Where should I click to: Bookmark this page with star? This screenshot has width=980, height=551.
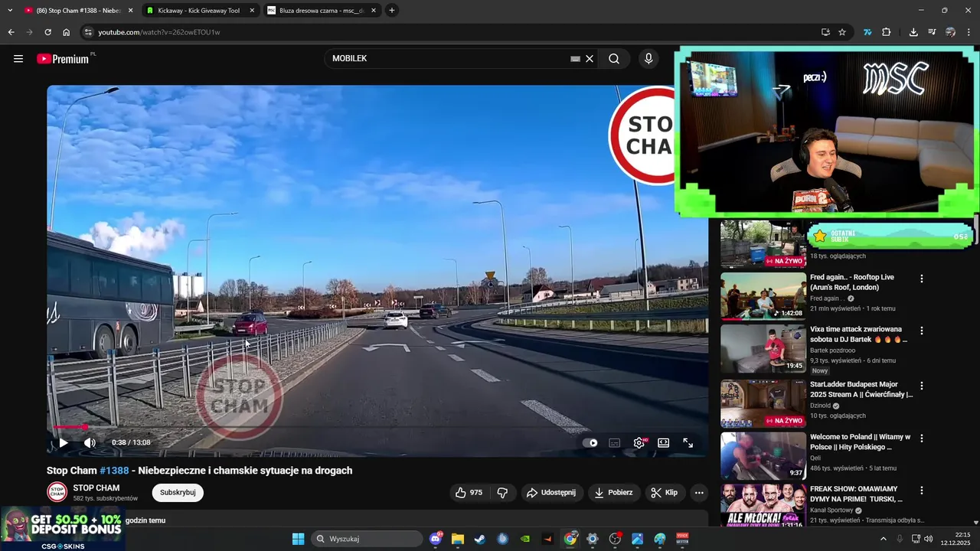tap(842, 32)
